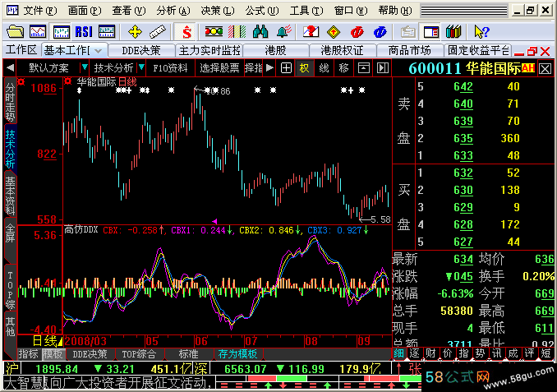Open the 基本工作区 workspace combo box
Screen dimensions: 557x392
coord(74,50)
